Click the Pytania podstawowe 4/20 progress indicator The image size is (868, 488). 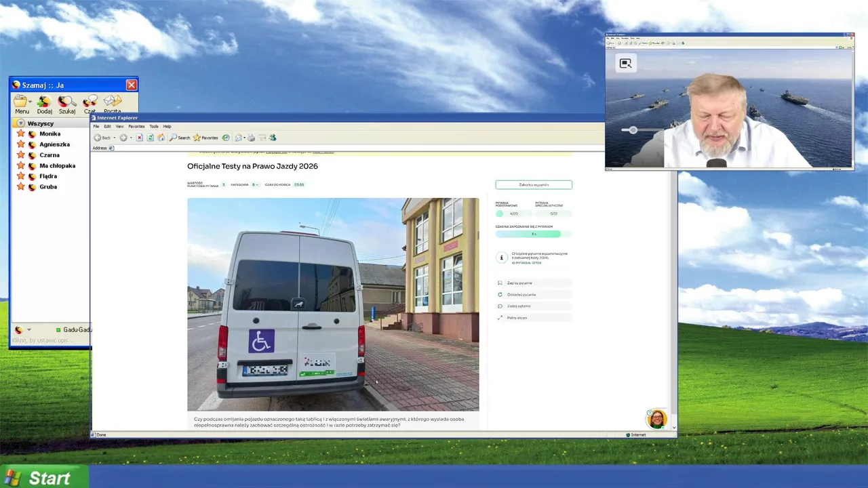(x=513, y=213)
